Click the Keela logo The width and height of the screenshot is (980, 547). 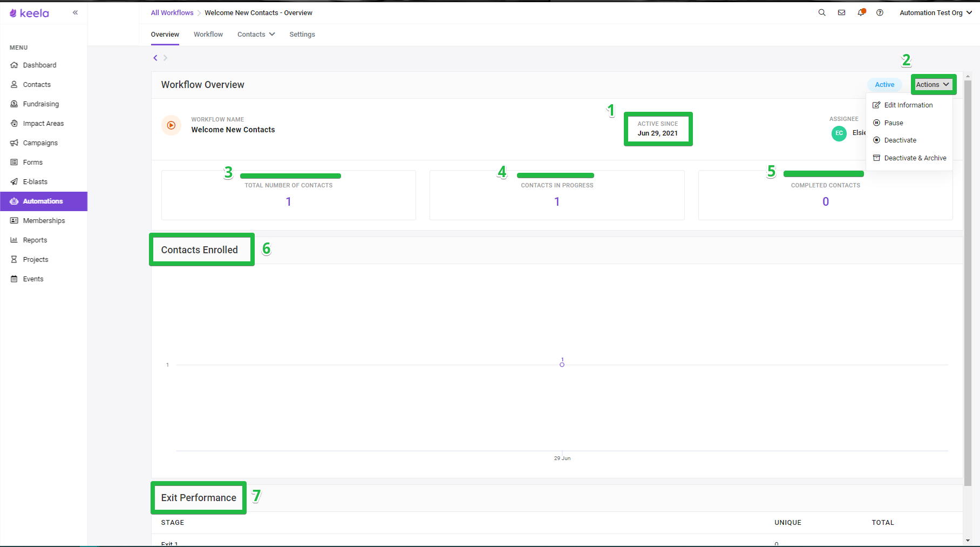pyautogui.click(x=29, y=13)
